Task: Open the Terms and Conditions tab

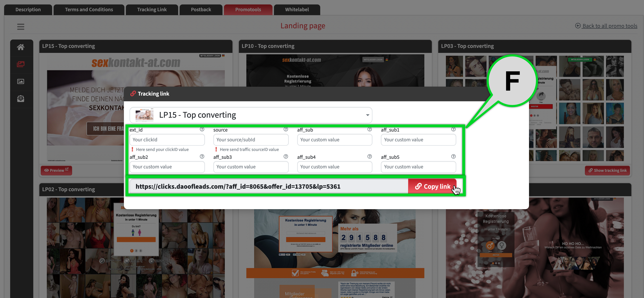Action: [89, 9]
